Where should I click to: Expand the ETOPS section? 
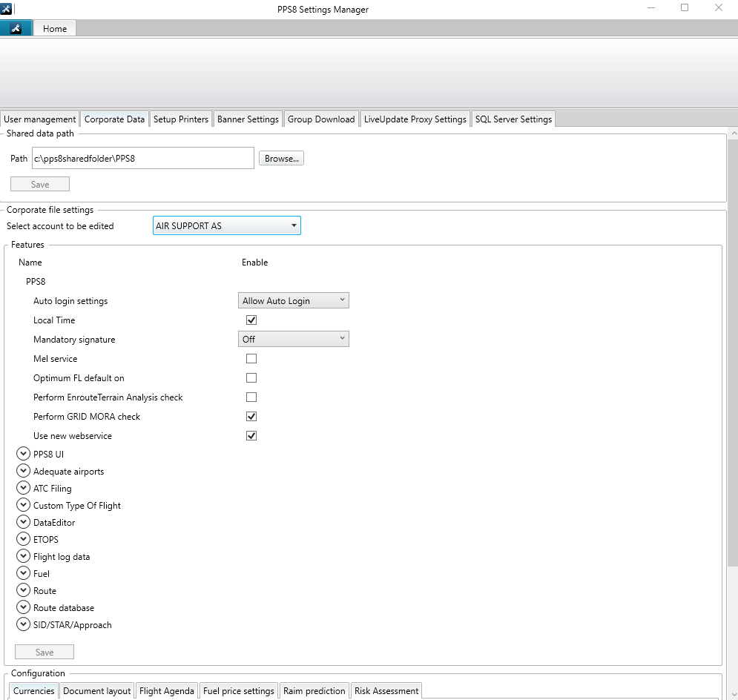click(23, 538)
